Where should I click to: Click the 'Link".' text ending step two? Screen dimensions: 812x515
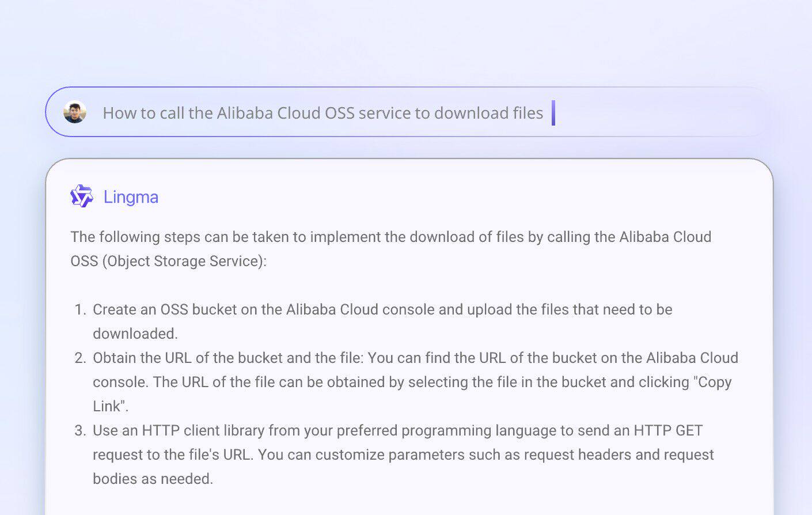[110, 406]
